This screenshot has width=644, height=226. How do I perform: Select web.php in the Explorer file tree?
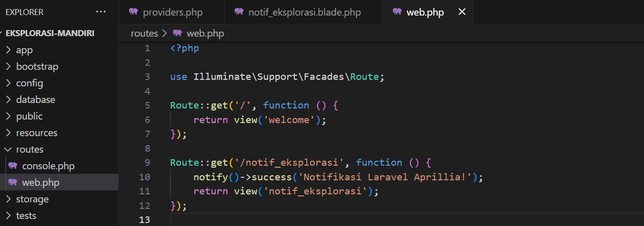(x=40, y=182)
